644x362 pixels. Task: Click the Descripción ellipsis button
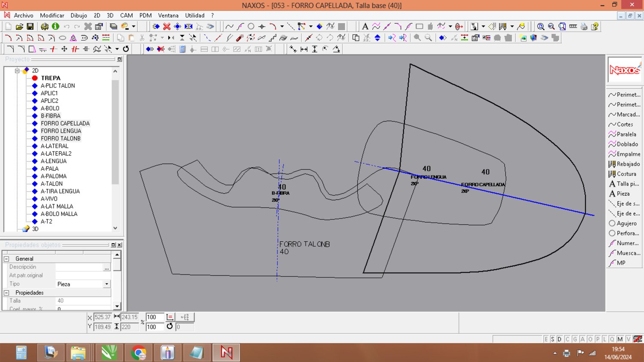point(106,268)
